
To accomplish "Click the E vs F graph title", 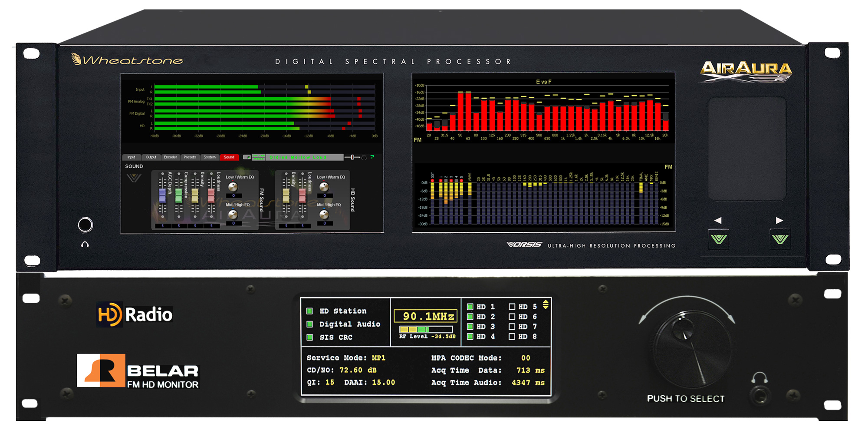I will pos(544,82).
